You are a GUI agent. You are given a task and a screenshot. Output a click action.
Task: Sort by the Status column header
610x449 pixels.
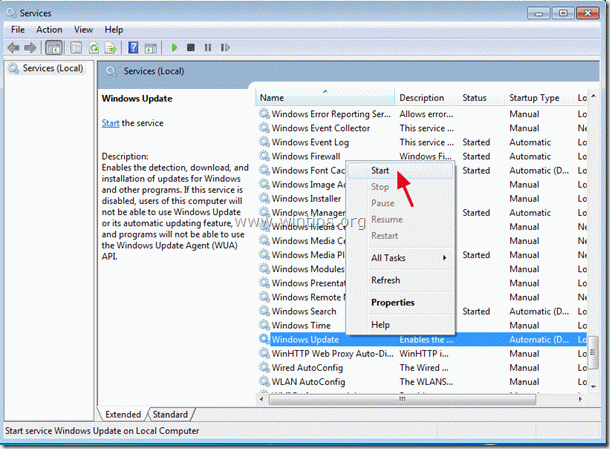(x=482, y=98)
